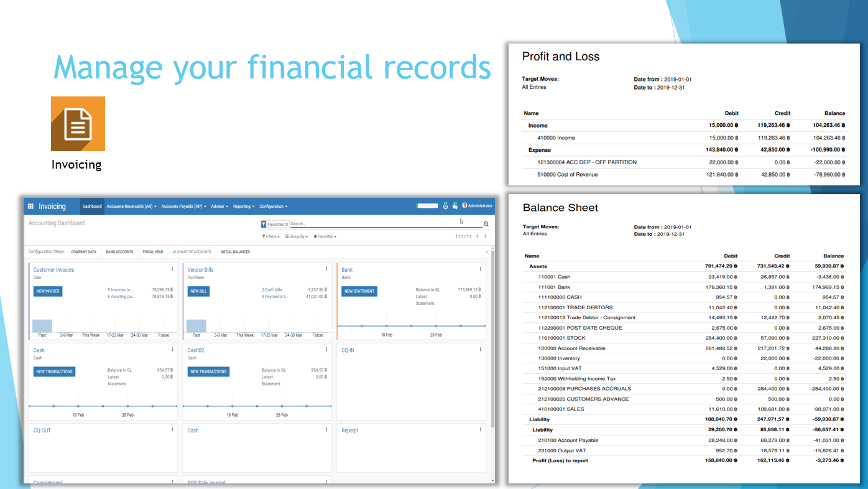Select '116100001 STOCK' row in Balance Sheet

[x=685, y=338]
